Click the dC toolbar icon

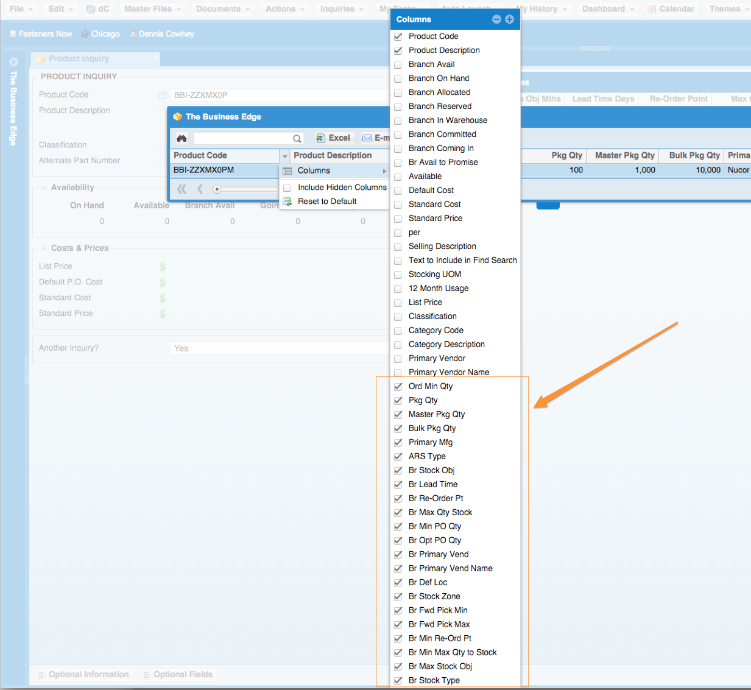pyautogui.click(x=90, y=9)
